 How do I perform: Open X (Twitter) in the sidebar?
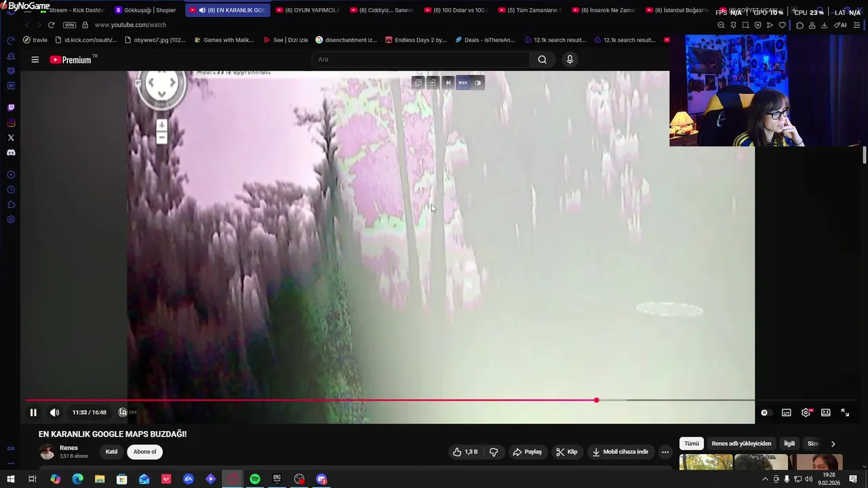[11, 138]
